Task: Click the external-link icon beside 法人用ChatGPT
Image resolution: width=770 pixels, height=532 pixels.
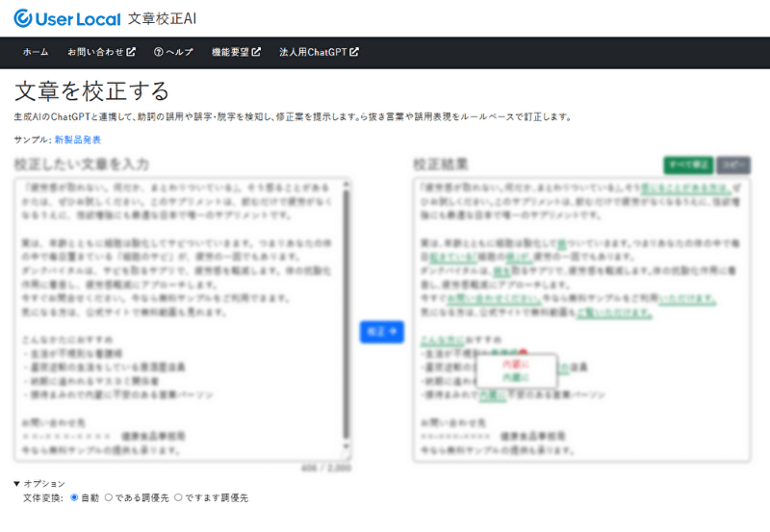Action: (x=354, y=52)
